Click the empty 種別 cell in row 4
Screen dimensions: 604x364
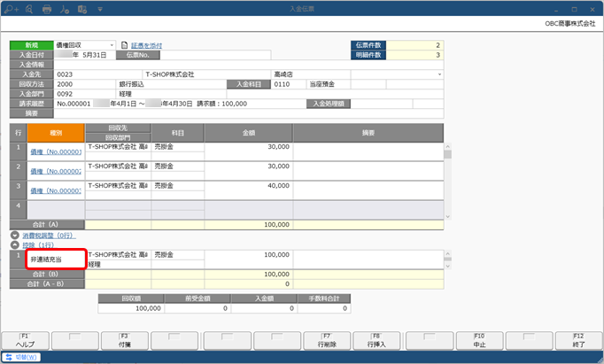tap(56, 210)
